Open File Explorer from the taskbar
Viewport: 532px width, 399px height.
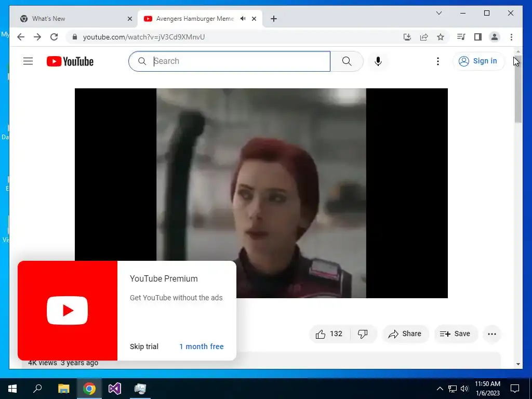(x=63, y=389)
